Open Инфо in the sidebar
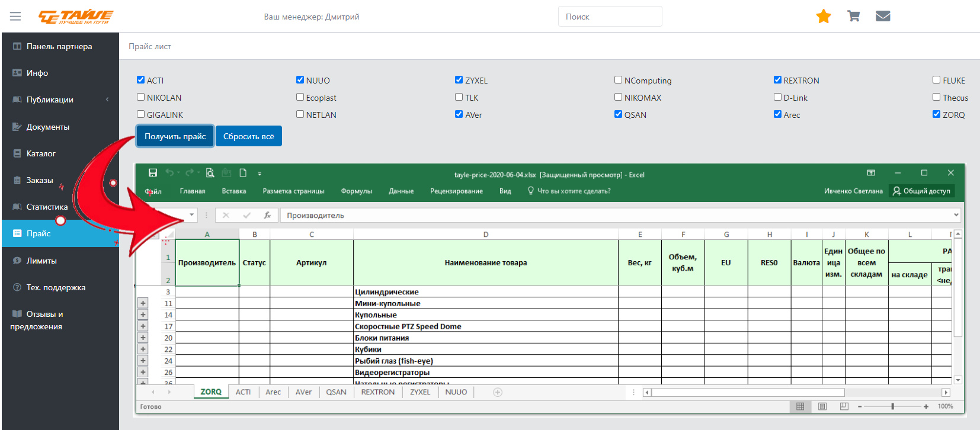The height and width of the screenshot is (430, 980). (x=60, y=73)
